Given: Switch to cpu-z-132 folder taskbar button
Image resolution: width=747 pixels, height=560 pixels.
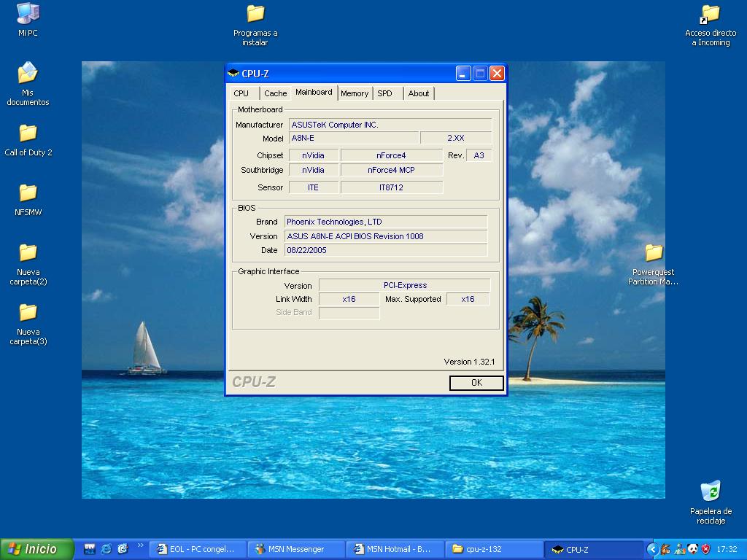Looking at the screenshot, I should point(495,550).
